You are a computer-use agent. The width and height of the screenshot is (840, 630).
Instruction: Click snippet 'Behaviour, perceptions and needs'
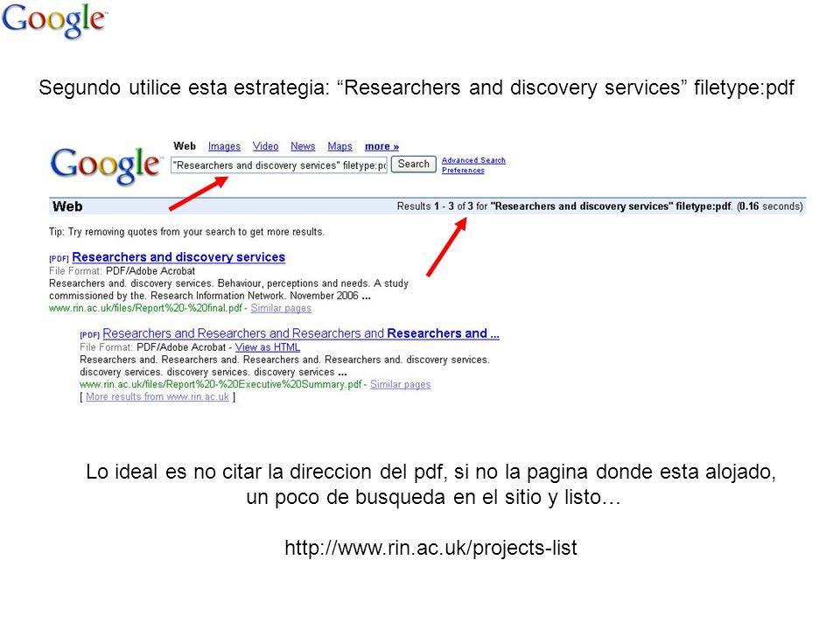(293, 283)
